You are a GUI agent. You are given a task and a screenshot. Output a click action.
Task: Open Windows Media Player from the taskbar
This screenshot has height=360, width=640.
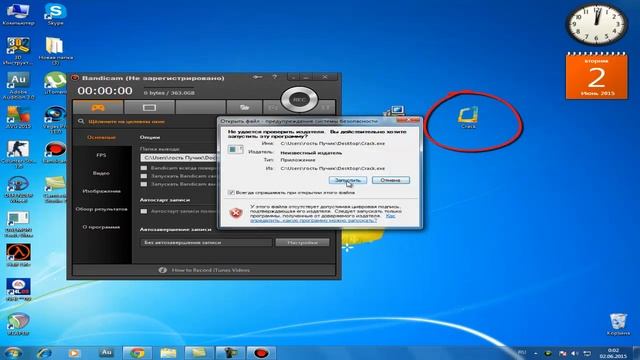click(x=74, y=353)
